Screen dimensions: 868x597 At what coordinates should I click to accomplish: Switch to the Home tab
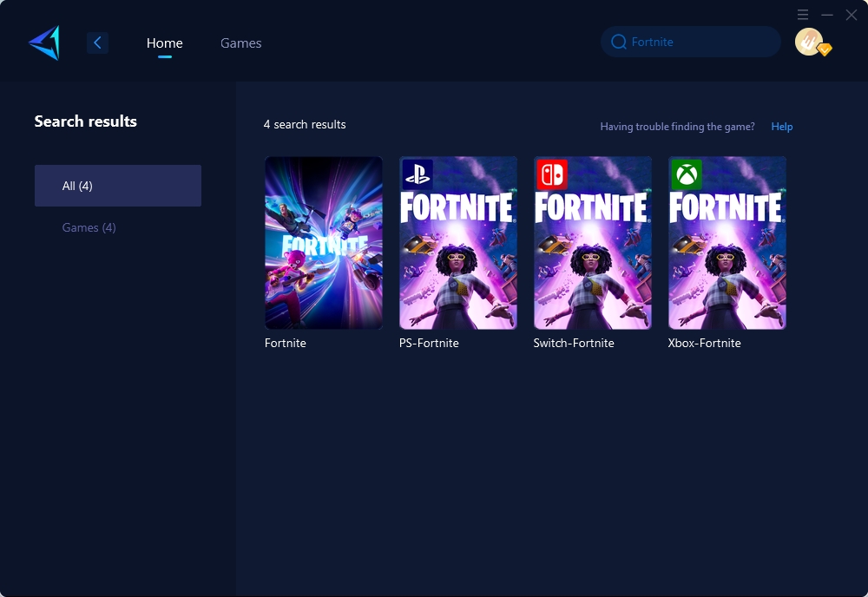164,43
